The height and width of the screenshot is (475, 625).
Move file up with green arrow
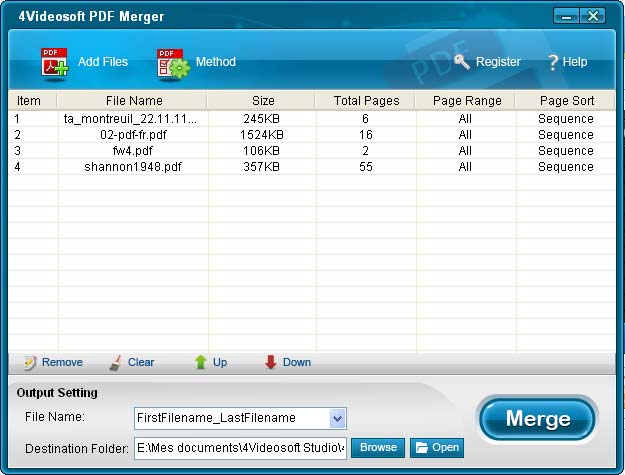pos(200,362)
